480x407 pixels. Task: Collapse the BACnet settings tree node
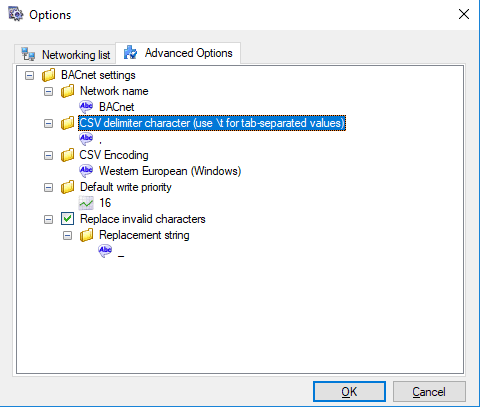(x=30, y=75)
